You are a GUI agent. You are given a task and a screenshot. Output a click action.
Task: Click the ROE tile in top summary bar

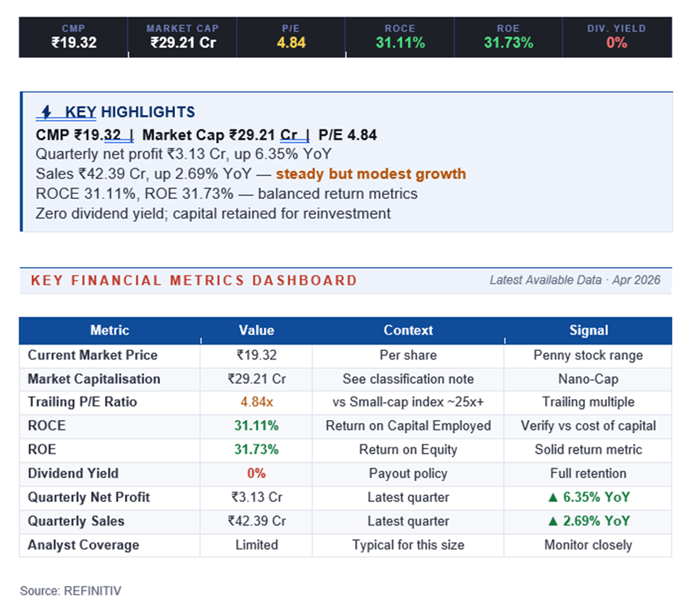508,37
